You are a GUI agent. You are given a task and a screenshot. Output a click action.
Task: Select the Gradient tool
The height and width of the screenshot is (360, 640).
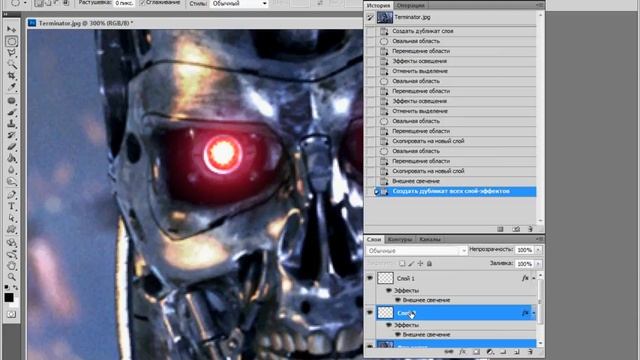click(x=11, y=158)
